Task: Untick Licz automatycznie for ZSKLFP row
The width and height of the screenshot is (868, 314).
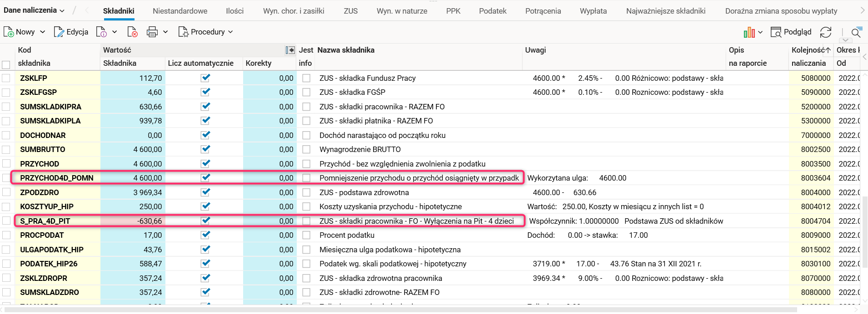Action: click(x=205, y=78)
